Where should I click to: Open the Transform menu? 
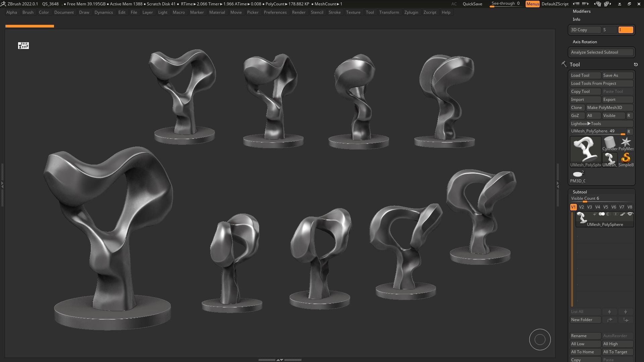pyautogui.click(x=389, y=12)
